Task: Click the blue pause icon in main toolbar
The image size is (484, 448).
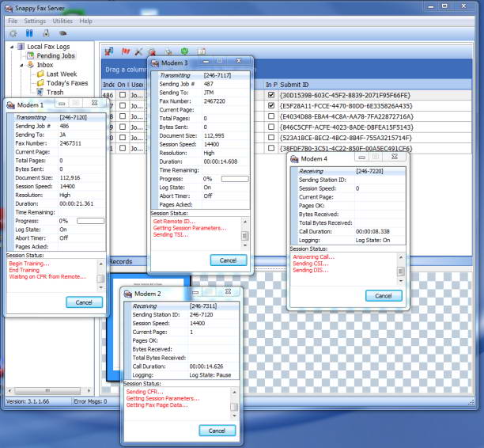Action: coord(29,33)
